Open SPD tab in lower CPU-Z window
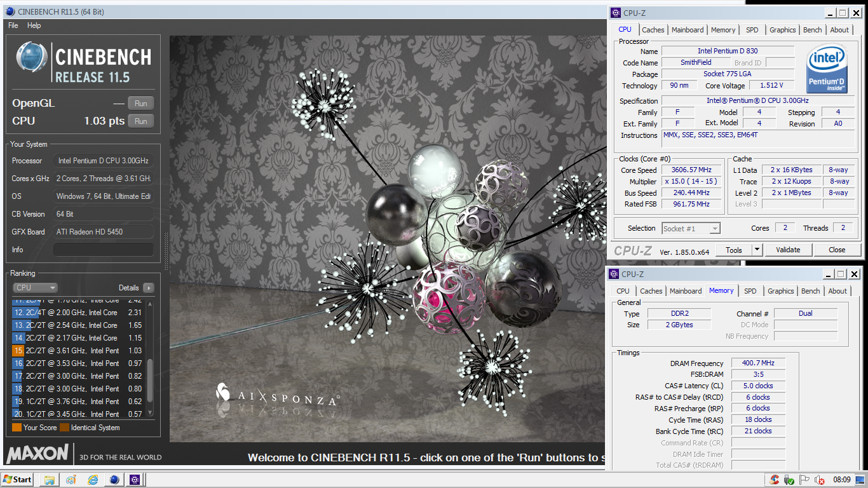The width and height of the screenshot is (868, 488). [750, 291]
